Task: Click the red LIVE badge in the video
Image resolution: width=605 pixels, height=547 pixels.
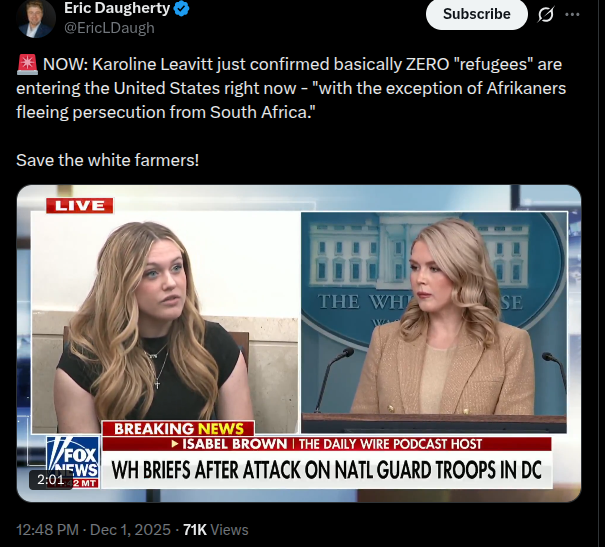Action: 79,206
